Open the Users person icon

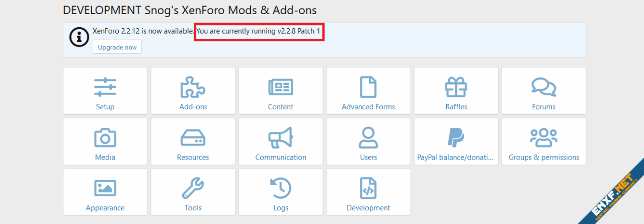pos(368,137)
